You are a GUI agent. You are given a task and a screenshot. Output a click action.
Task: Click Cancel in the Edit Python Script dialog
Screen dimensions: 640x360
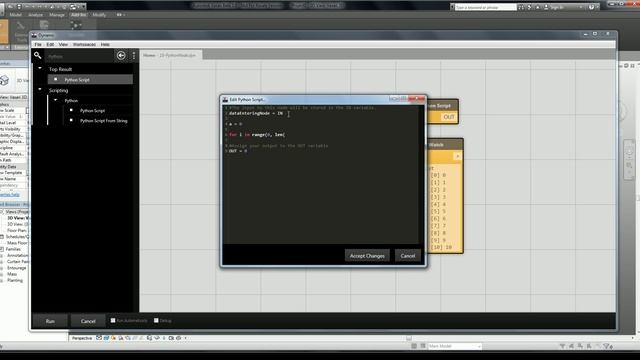pos(407,256)
